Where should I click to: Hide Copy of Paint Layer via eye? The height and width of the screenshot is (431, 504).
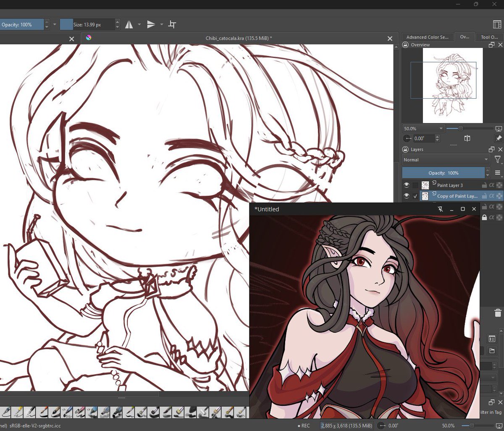point(406,196)
